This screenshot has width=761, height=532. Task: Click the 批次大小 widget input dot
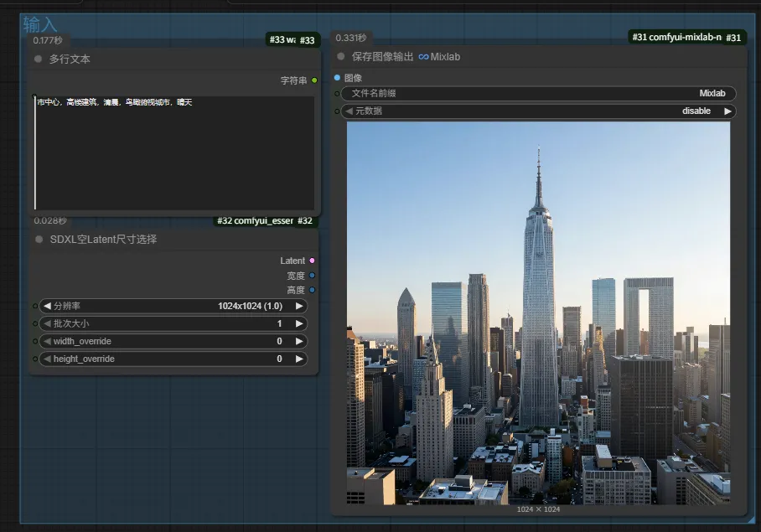click(35, 323)
